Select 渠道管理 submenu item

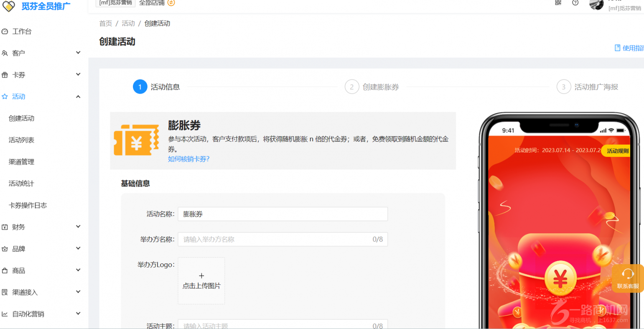(22, 162)
